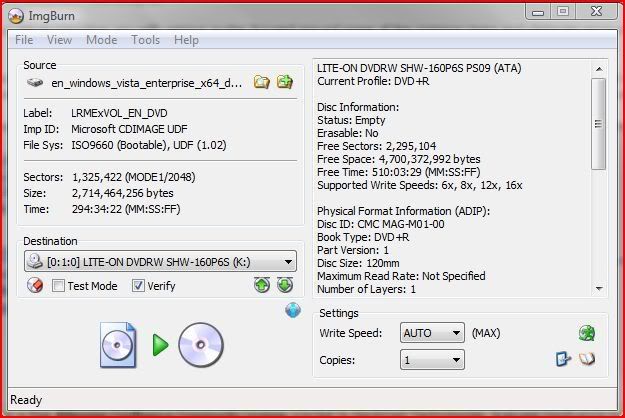Open the View menu
Screen dimensions: 625x418
(x=59, y=40)
